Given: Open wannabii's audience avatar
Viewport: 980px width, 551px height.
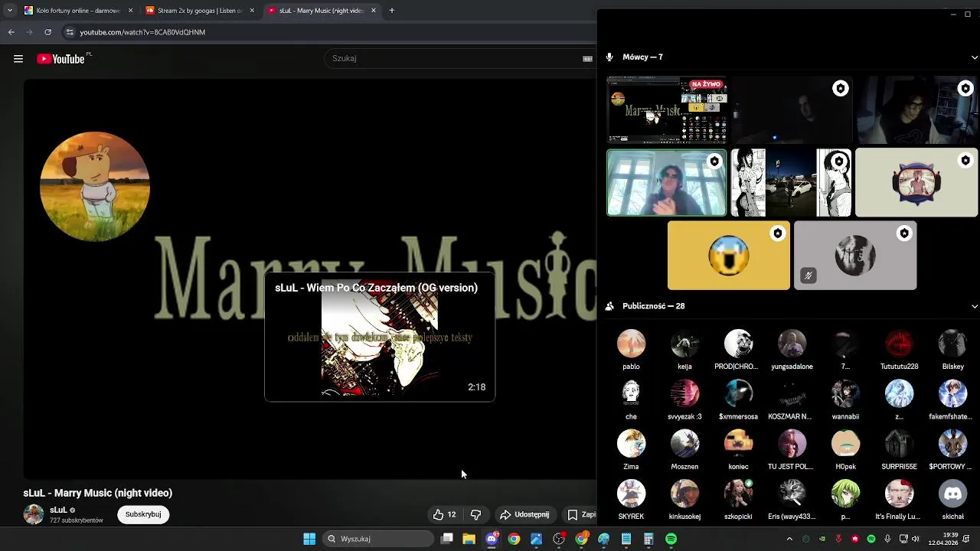Looking at the screenshot, I should tap(845, 394).
